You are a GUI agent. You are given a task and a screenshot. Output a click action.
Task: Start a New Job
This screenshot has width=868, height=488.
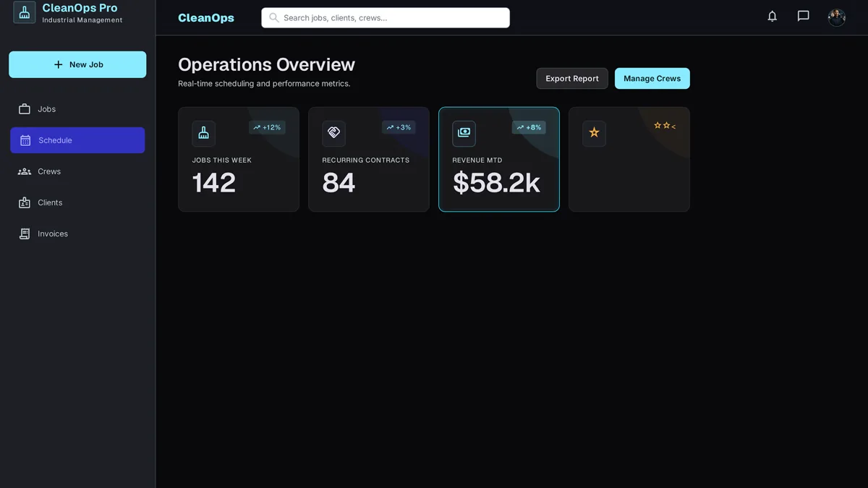pyautogui.click(x=77, y=64)
